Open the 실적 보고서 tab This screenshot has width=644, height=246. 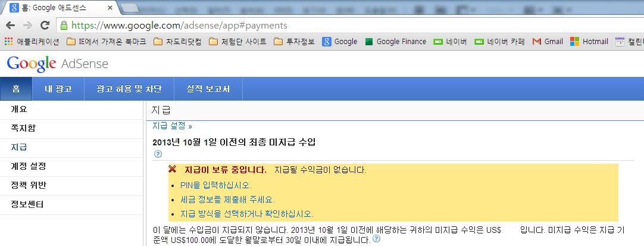click(208, 89)
